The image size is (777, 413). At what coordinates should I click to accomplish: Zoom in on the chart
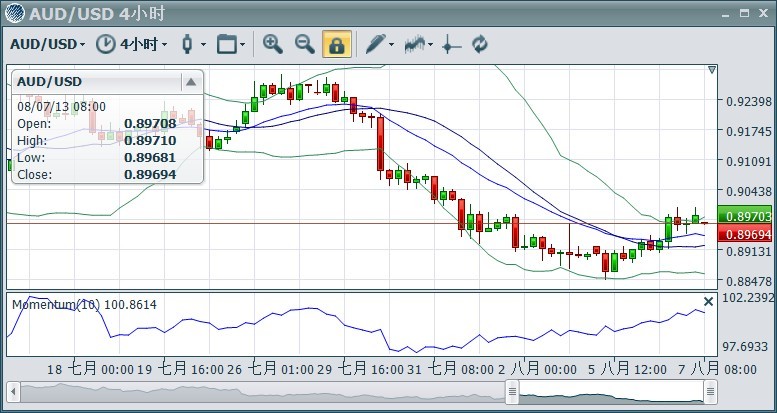coord(273,44)
